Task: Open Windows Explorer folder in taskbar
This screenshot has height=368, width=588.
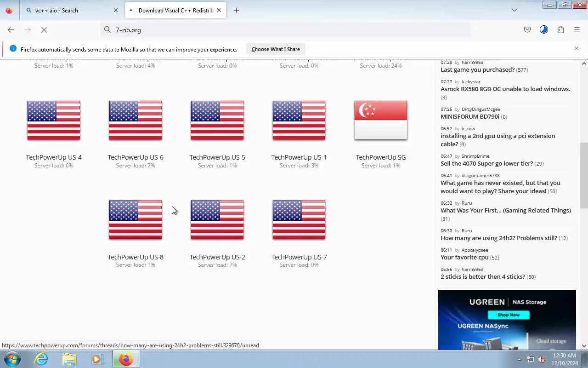Action: (x=69, y=359)
